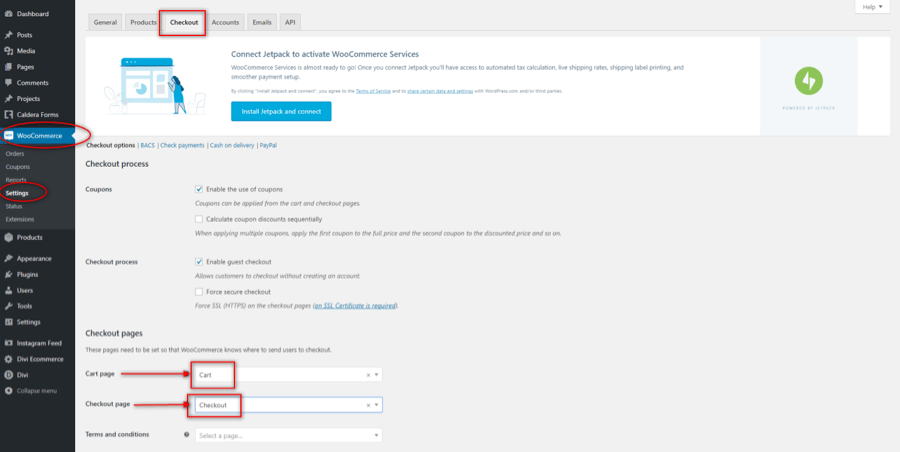Open the BACS payment section link
This screenshot has height=452, width=900.
pyautogui.click(x=148, y=145)
